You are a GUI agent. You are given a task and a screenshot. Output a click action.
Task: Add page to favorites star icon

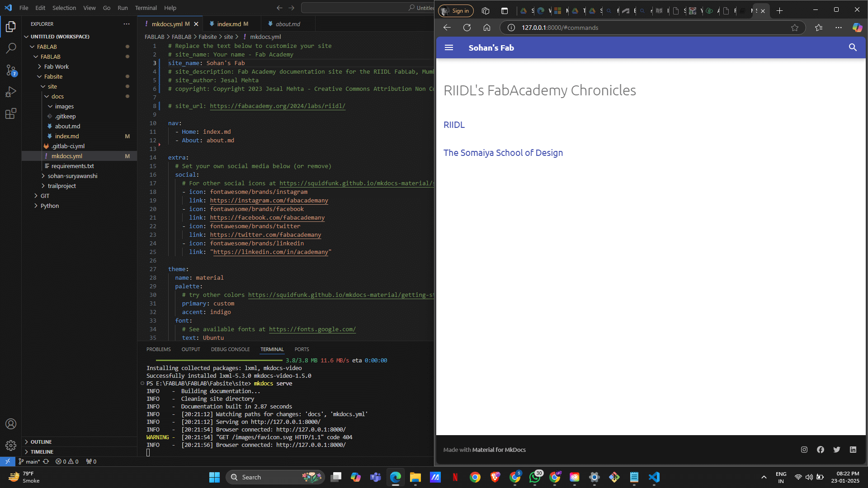(x=795, y=28)
